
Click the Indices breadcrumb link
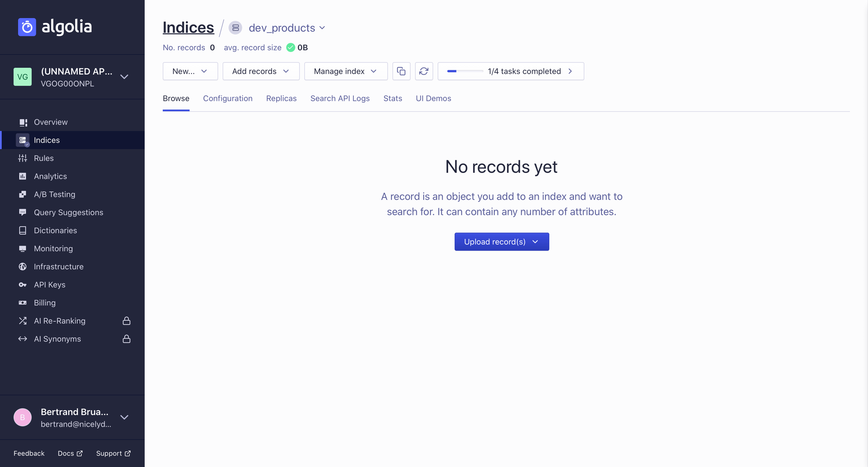click(188, 27)
